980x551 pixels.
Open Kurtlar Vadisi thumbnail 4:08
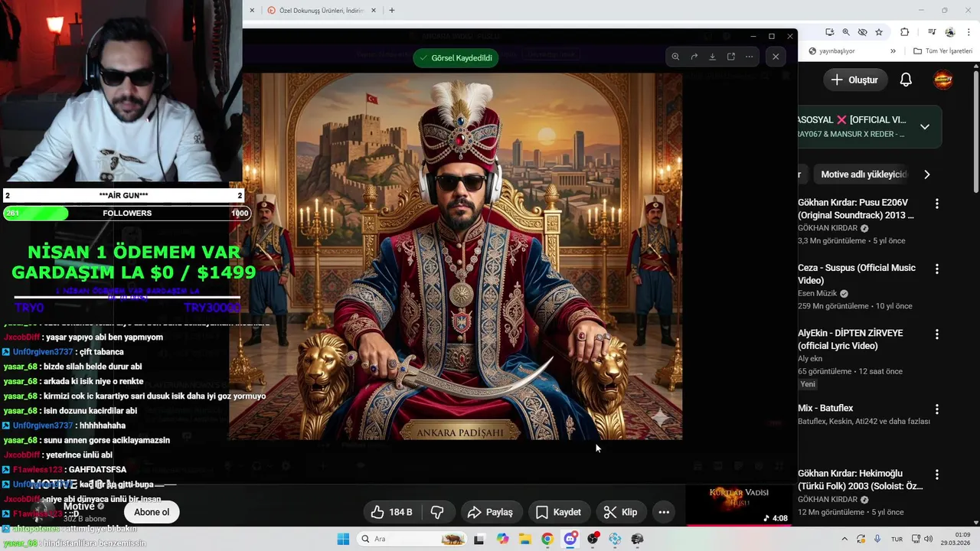[x=739, y=505]
